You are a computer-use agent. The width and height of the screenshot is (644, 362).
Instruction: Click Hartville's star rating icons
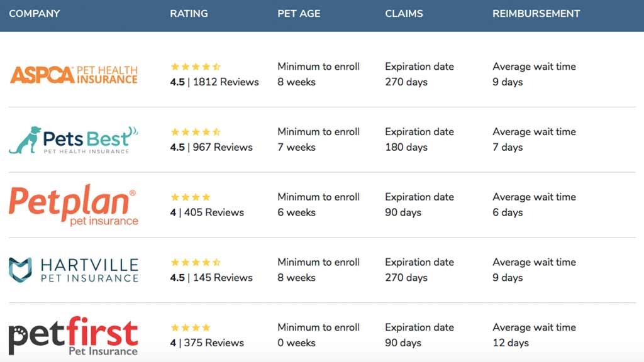[196, 262]
